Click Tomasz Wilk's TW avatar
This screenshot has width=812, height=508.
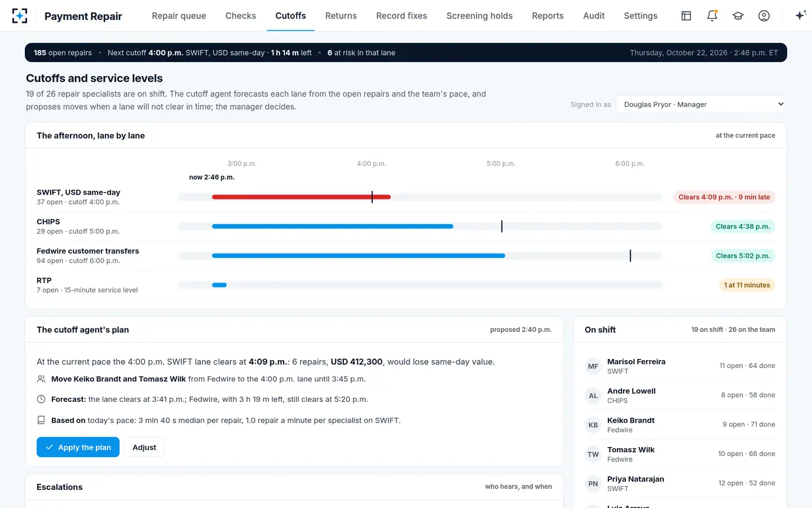pos(593,454)
